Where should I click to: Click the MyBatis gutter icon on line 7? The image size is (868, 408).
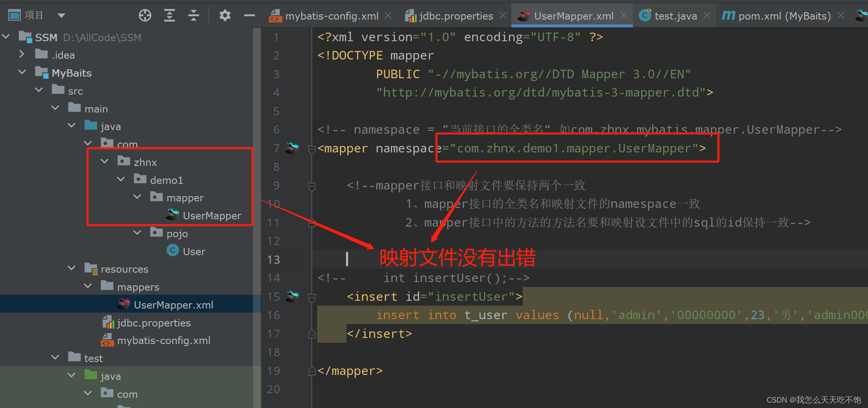292,148
